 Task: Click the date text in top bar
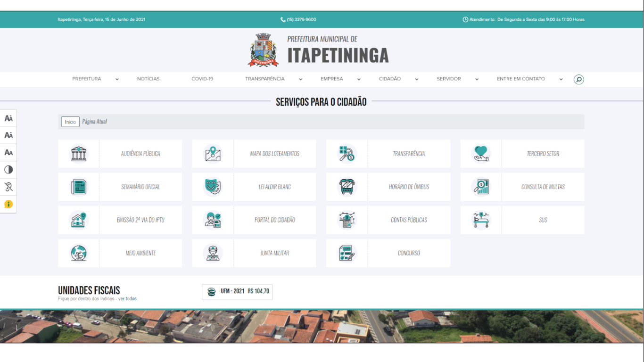pyautogui.click(x=101, y=20)
